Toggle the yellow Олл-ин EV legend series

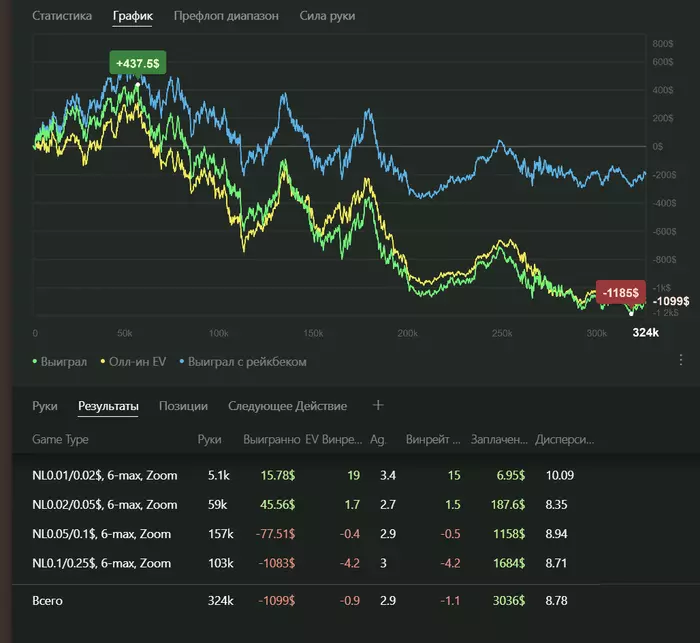coord(141,361)
